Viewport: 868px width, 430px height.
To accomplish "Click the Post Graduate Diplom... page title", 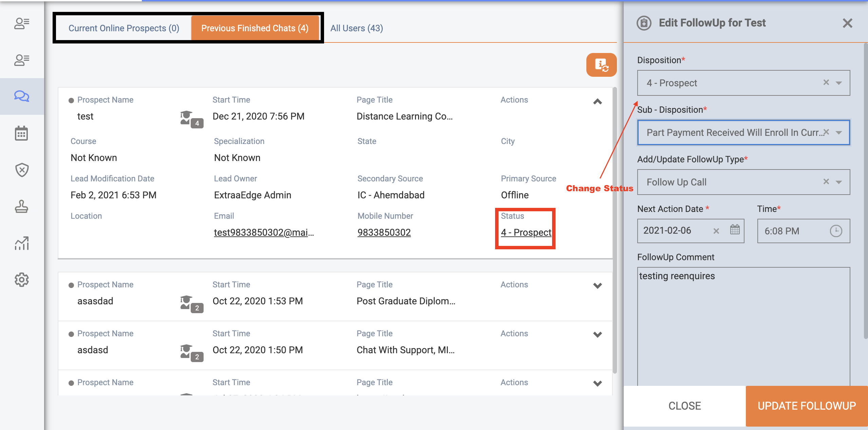I will click(406, 301).
